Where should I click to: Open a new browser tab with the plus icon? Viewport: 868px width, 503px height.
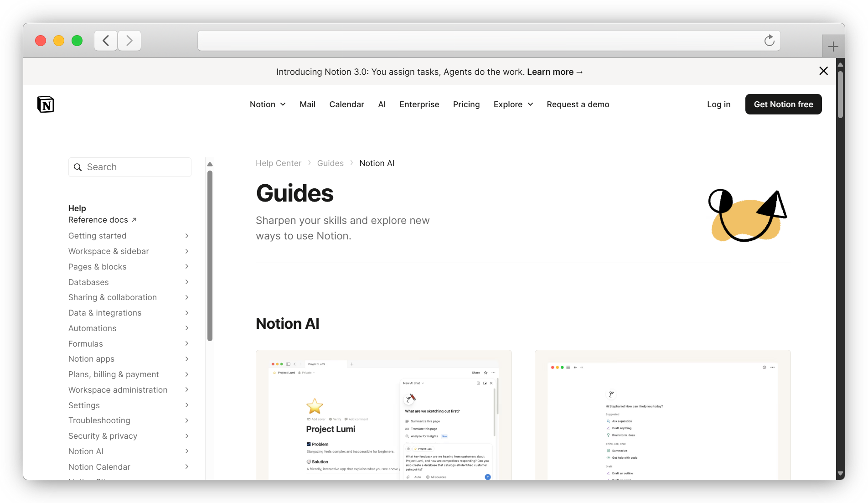(833, 46)
